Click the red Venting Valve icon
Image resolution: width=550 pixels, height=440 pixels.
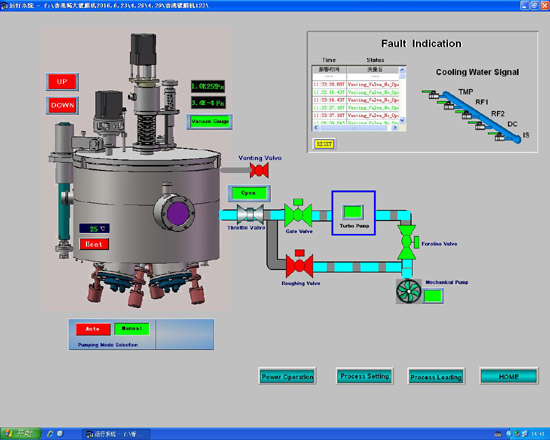point(259,171)
